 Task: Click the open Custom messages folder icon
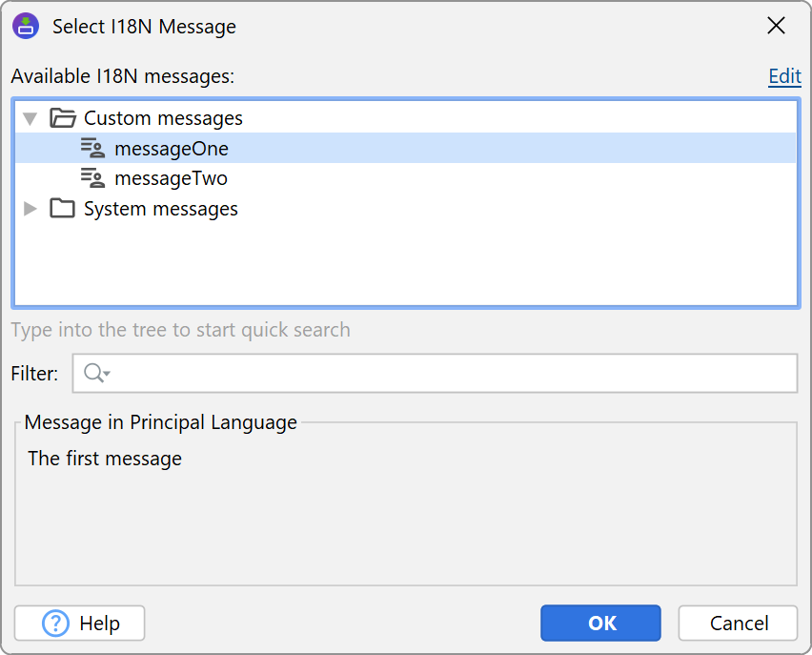(63, 118)
